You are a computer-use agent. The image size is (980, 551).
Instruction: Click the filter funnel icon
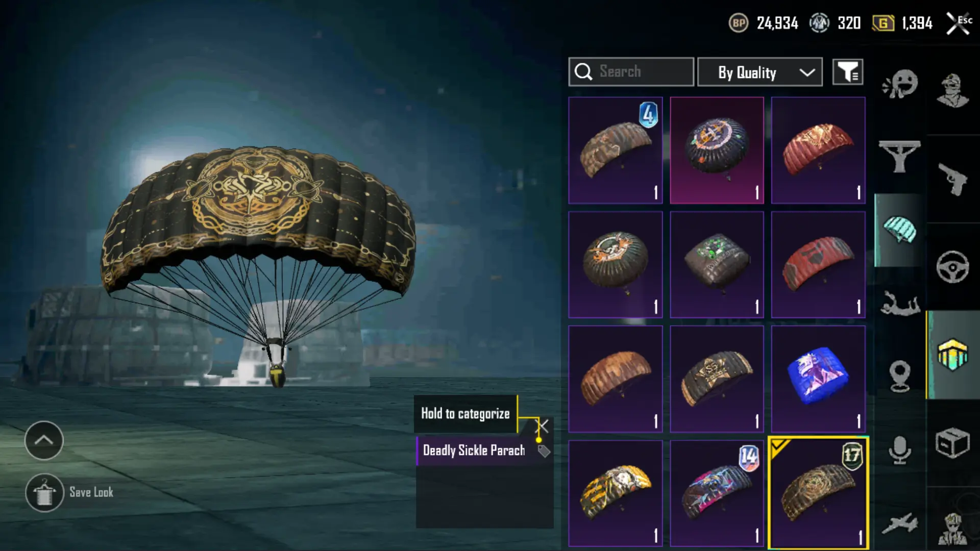pyautogui.click(x=848, y=72)
